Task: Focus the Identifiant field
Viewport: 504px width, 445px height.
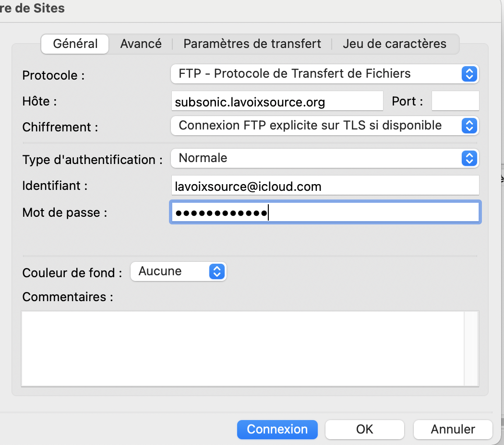Action: click(x=325, y=186)
